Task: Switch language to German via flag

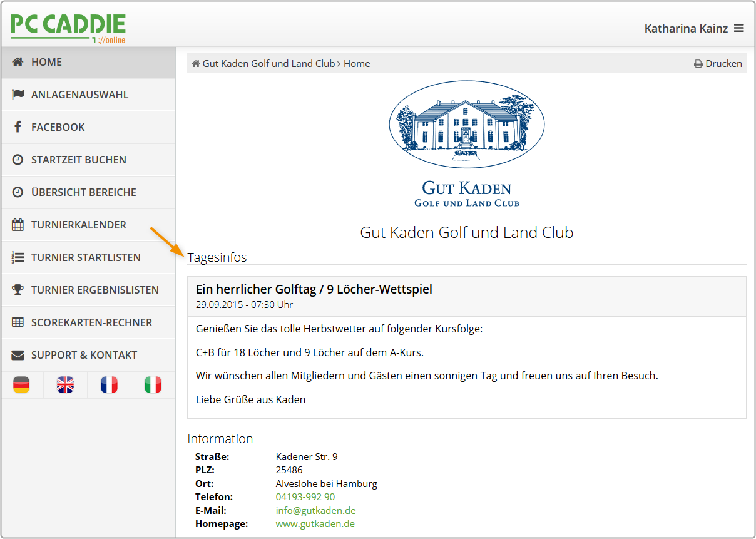Action: (21, 384)
